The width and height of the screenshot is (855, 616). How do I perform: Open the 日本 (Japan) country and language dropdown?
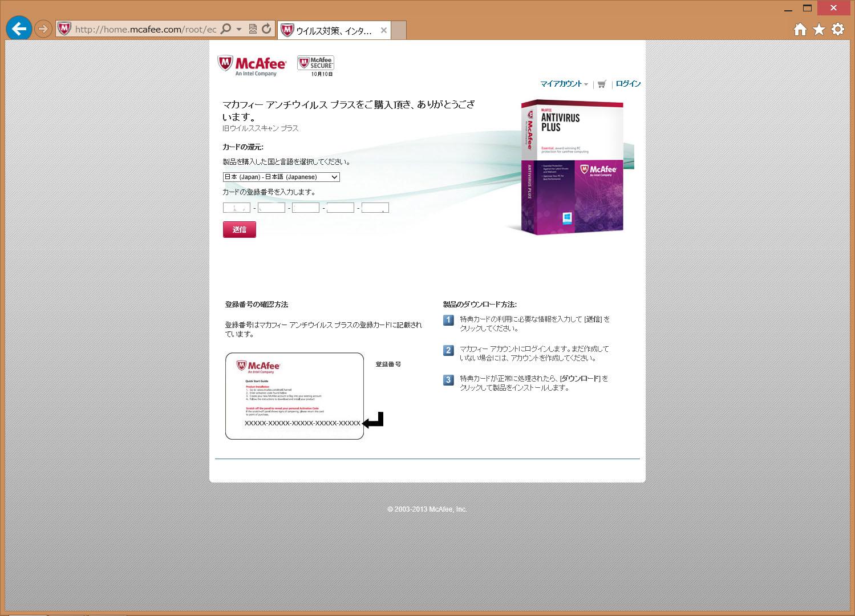[x=281, y=177]
